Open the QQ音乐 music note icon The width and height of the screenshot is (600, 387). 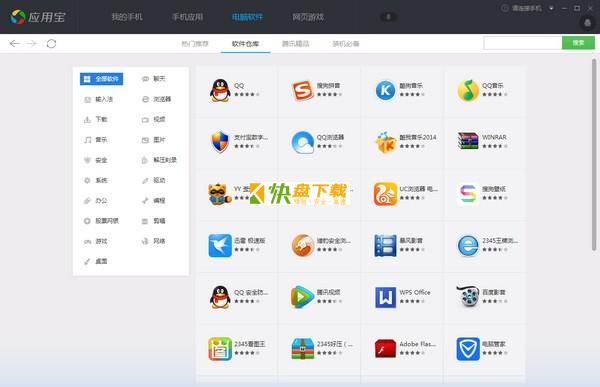pos(468,90)
